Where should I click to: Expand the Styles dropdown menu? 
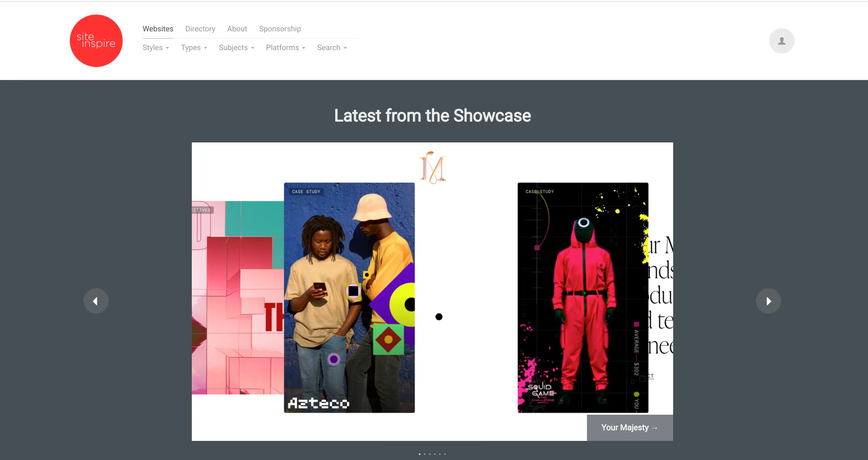click(x=156, y=48)
